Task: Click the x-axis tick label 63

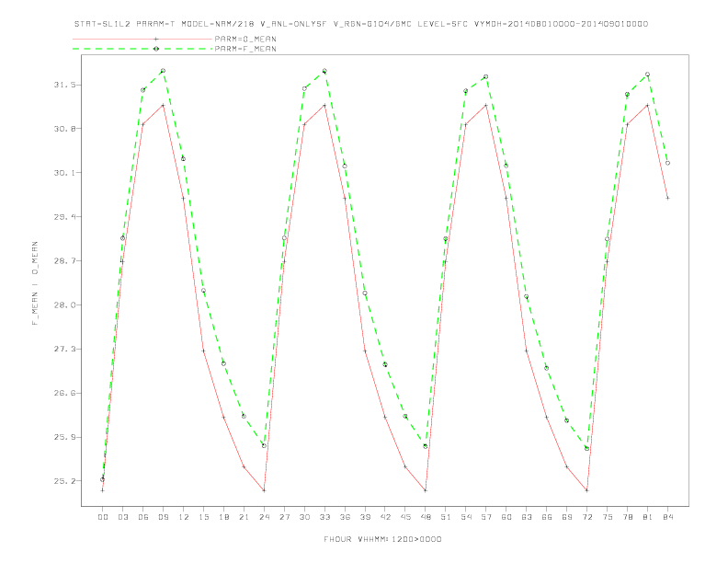Action: pos(527,517)
